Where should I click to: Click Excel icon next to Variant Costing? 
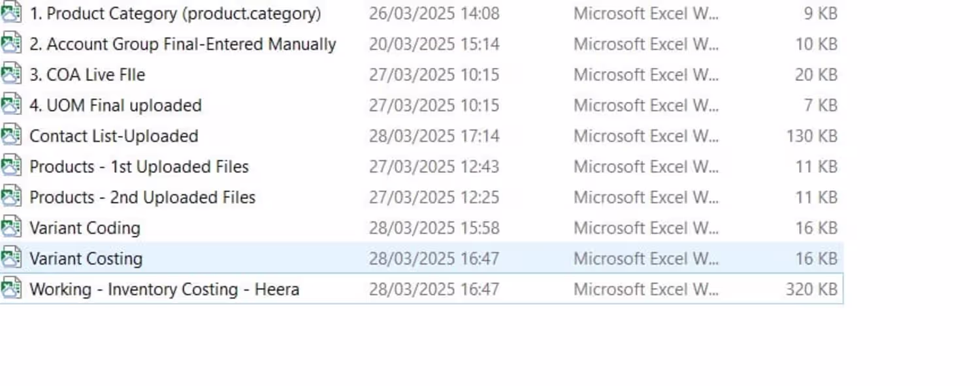coord(11,259)
